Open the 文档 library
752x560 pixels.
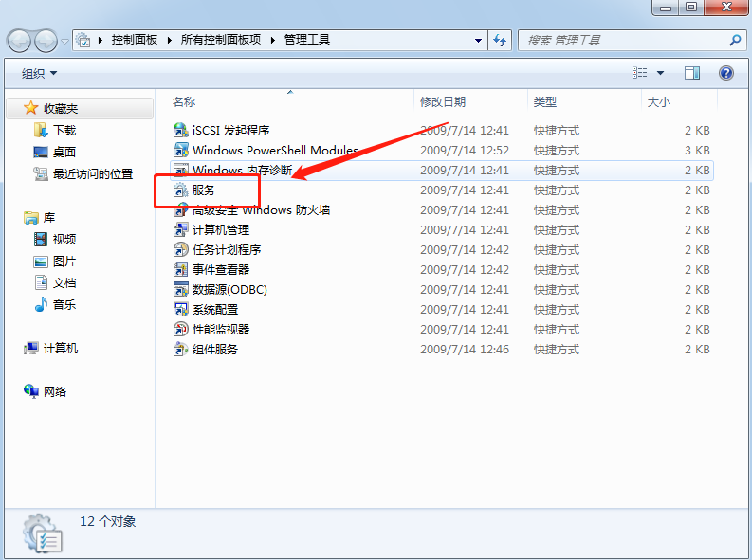click(64, 282)
